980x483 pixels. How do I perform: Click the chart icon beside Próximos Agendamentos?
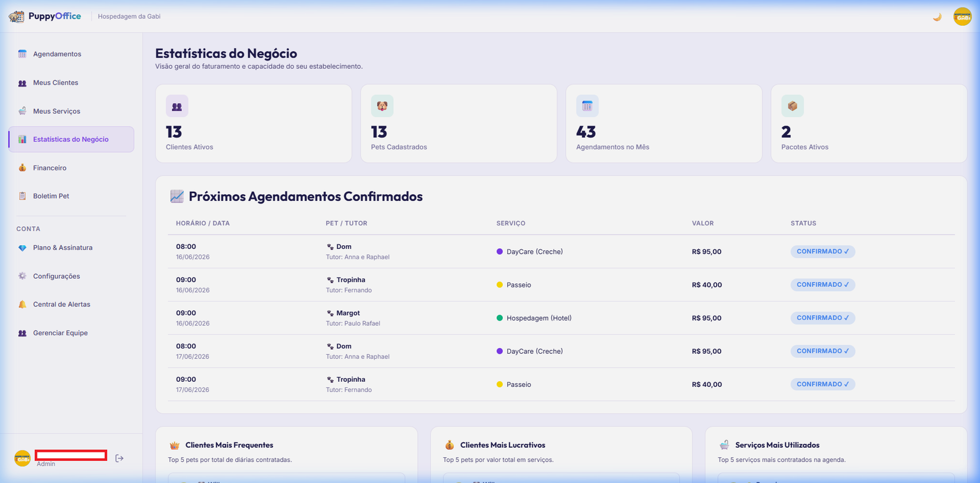point(177,196)
